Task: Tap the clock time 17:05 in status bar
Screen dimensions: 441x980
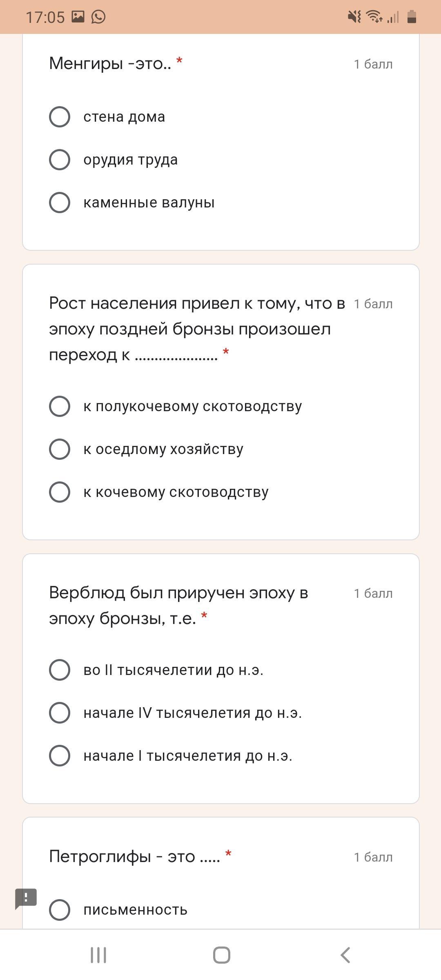Action: (x=45, y=17)
